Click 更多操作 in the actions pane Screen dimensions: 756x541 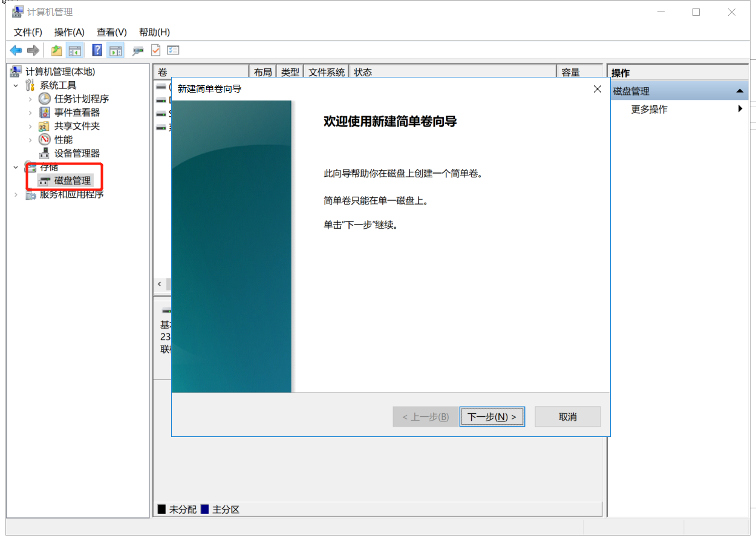click(x=650, y=109)
